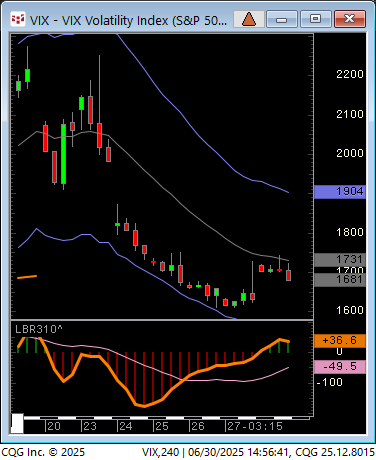Click the pink -49.5 signal value label
Viewport: 376px width, 460px height.
pyautogui.click(x=340, y=367)
